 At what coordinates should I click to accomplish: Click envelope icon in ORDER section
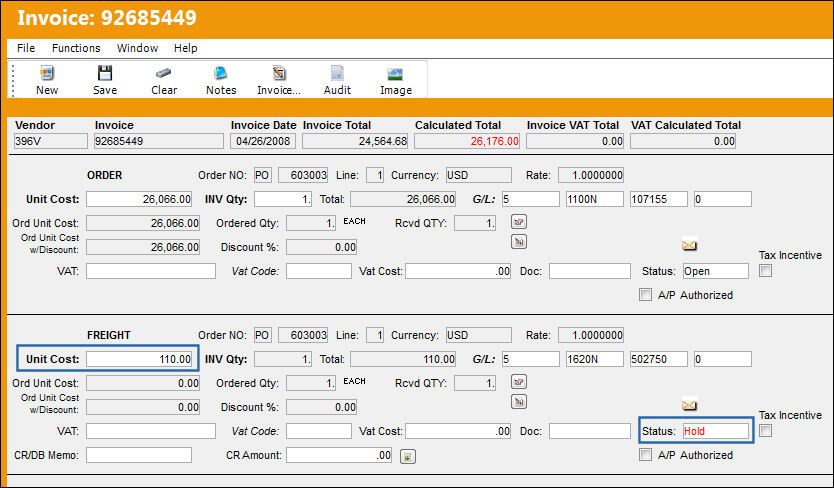tap(689, 245)
